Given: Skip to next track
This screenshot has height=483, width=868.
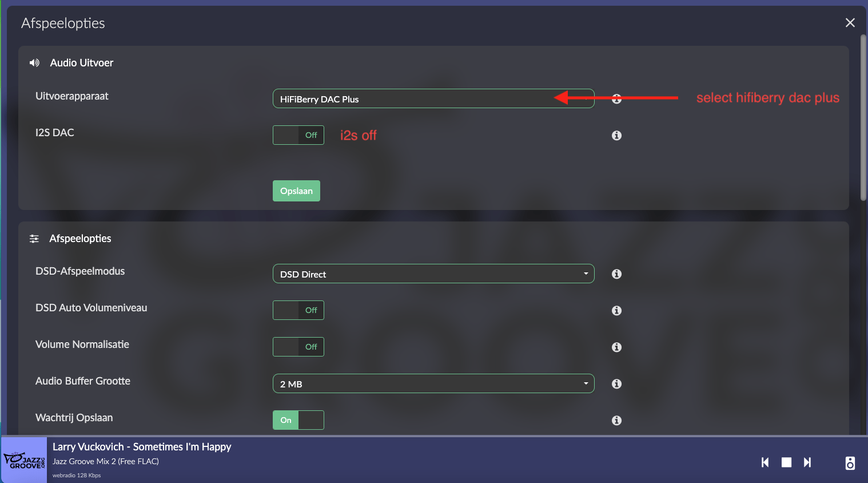Looking at the screenshot, I should tap(807, 462).
